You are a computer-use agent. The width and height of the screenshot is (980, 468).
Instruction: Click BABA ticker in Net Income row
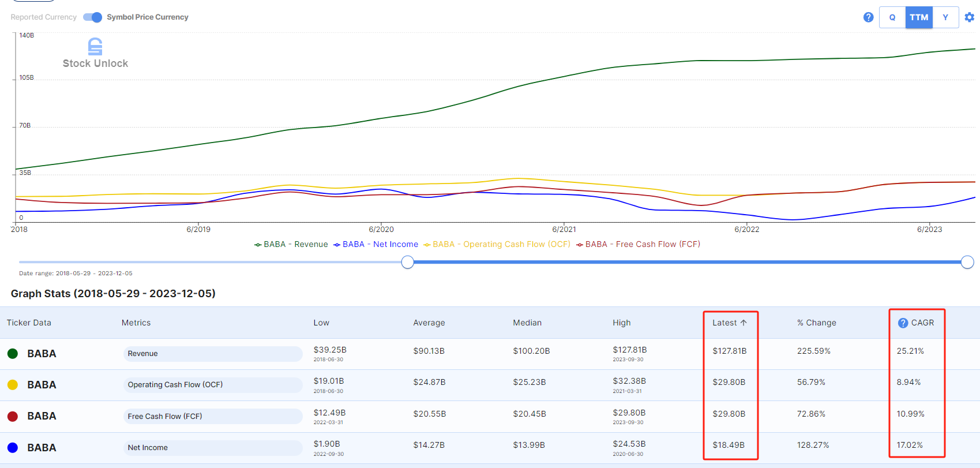pyautogui.click(x=42, y=448)
